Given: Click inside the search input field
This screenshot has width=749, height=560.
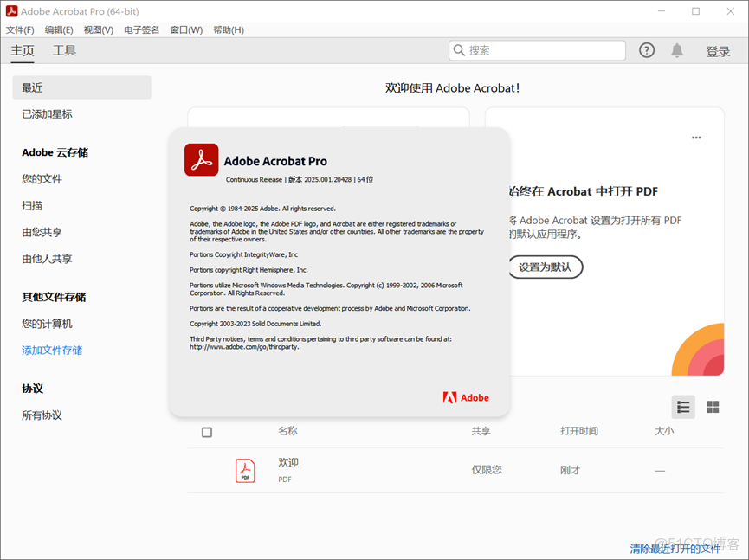Looking at the screenshot, I should pyautogui.click(x=537, y=50).
